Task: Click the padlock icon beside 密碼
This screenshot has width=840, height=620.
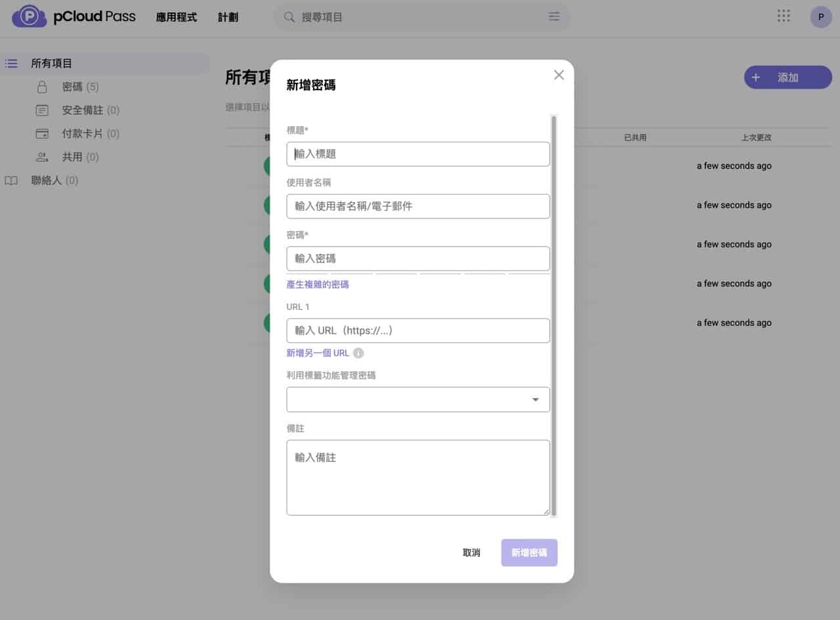Action: point(42,87)
